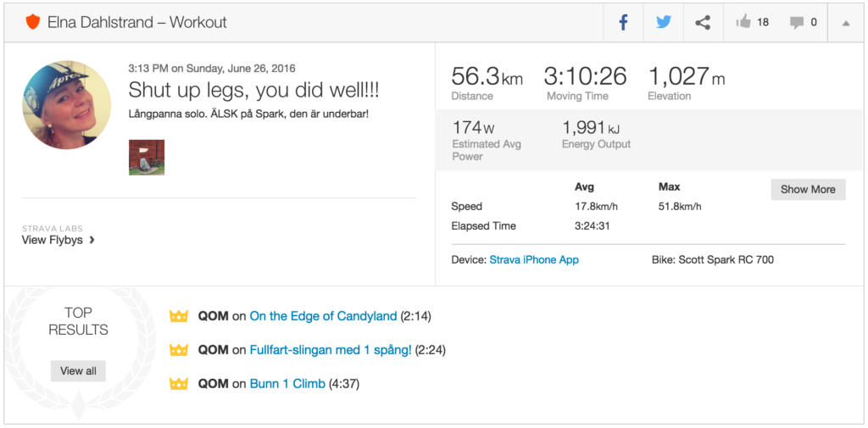Share workout on Twitter
The width and height of the screenshot is (868, 428).
click(x=663, y=23)
